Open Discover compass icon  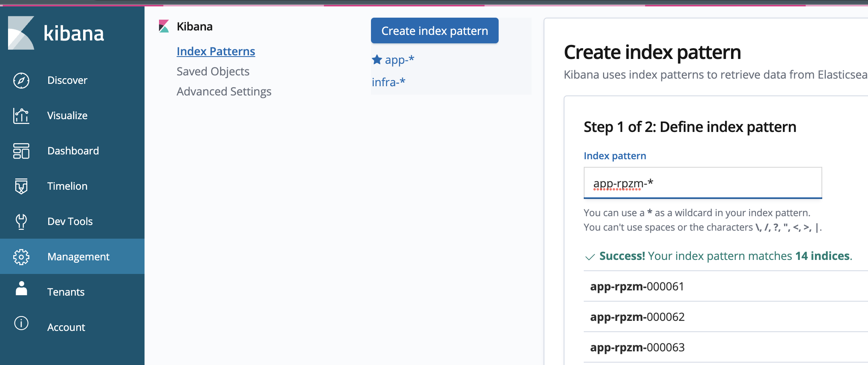(21, 80)
